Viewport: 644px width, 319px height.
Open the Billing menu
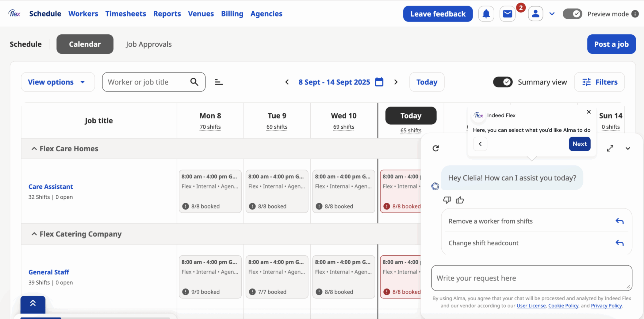(x=232, y=14)
